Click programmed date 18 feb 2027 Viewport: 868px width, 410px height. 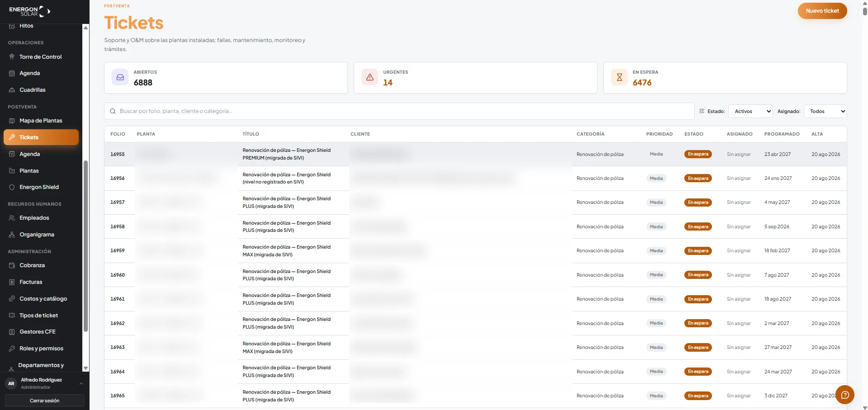click(x=777, y=251)
